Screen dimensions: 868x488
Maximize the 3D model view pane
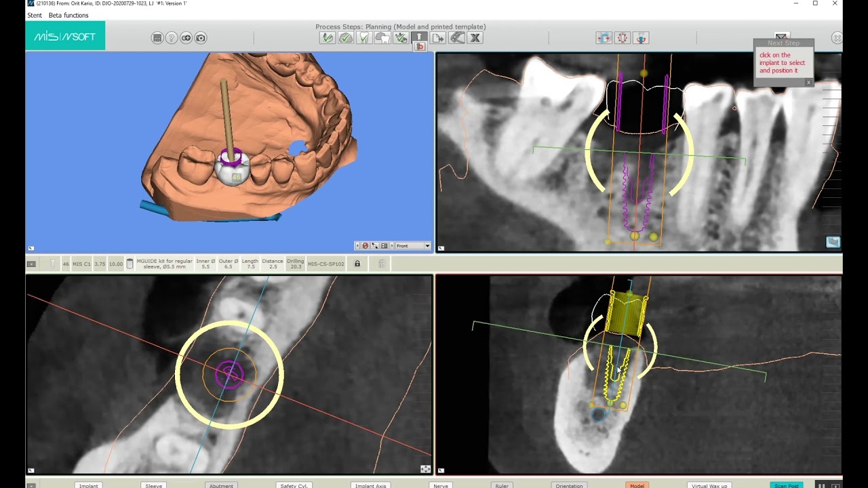tap(31, 248)
